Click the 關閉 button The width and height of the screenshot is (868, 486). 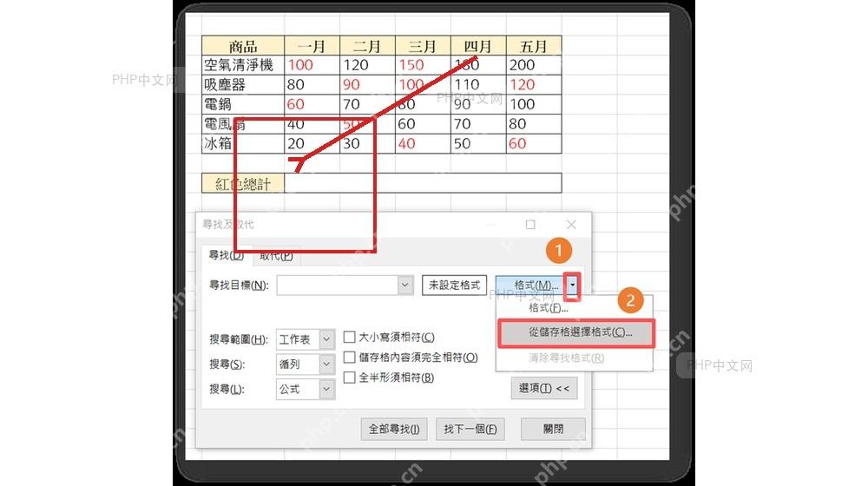(x=553, y=429)
